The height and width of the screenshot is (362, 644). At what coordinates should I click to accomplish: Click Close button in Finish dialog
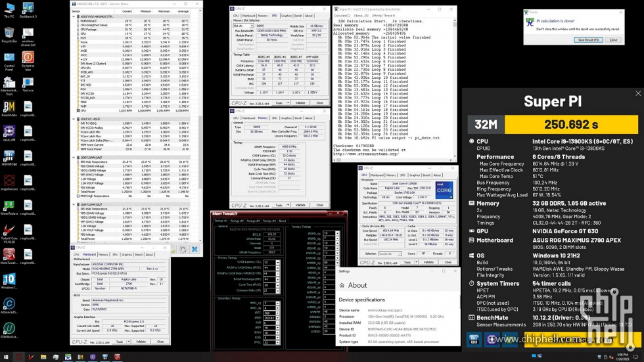[613, 40]
